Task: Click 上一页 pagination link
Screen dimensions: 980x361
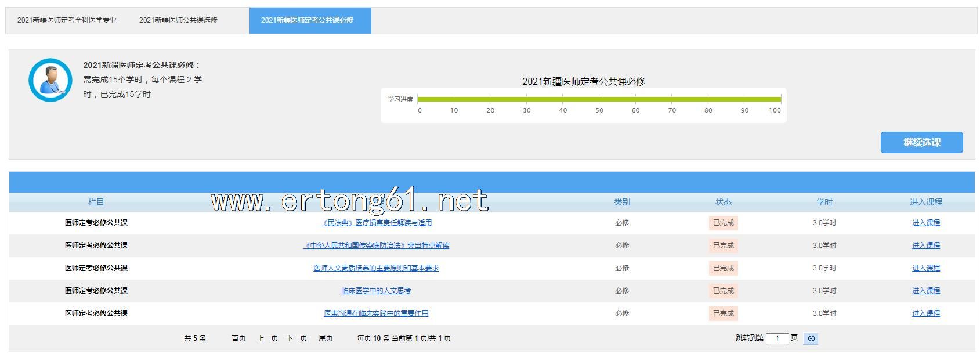Action: (267, 338)
